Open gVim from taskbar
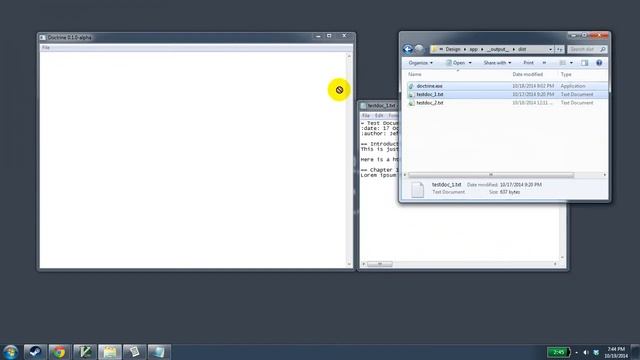640x360 pixels. click(x=85, y=352)
